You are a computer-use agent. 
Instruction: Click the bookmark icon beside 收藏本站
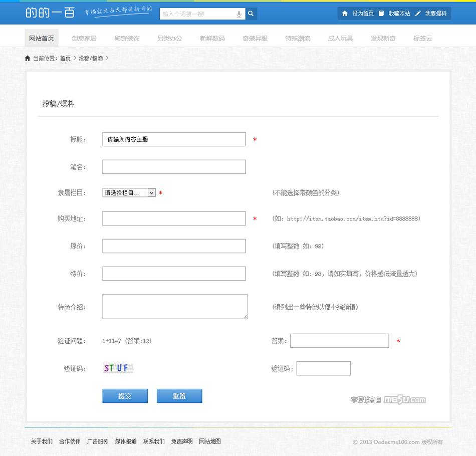(381, 14)
